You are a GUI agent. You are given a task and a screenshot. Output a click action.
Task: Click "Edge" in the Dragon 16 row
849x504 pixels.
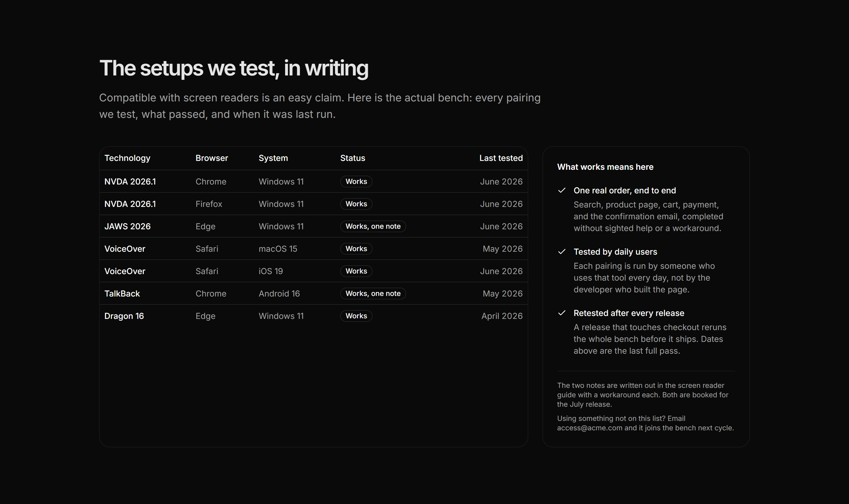(205, 316)
